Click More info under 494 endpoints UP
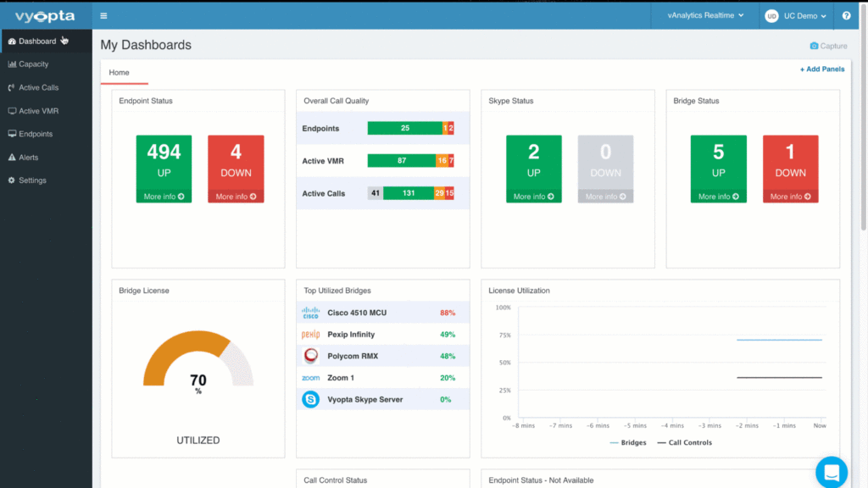The height and width of the screenshot is (488, 868). click(x=164, y=197)
